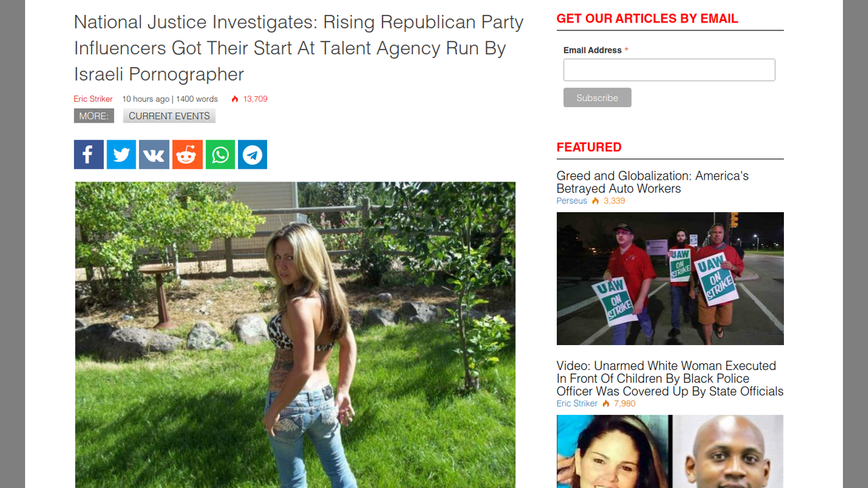Share article on Facebook
Screen dimensions: 868x488
(89, 155)
